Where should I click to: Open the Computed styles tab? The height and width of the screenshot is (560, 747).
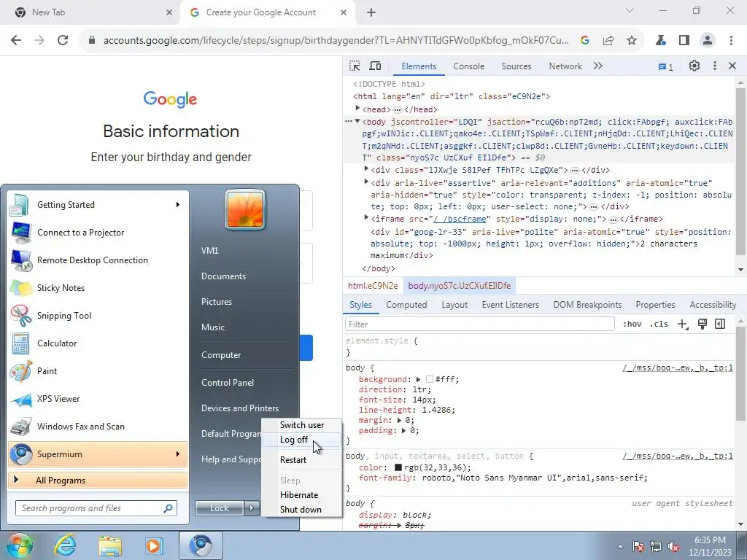tap(406, 305)
